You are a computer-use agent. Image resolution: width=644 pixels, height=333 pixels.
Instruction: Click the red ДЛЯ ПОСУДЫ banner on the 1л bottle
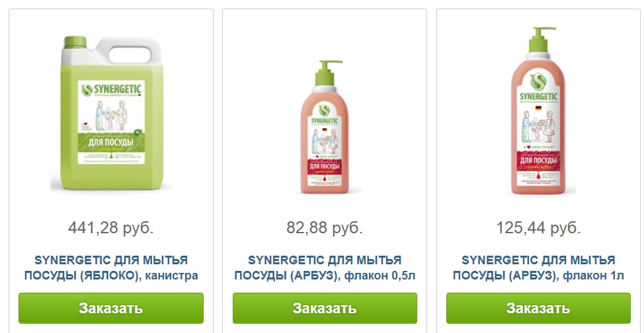point(538,160)
